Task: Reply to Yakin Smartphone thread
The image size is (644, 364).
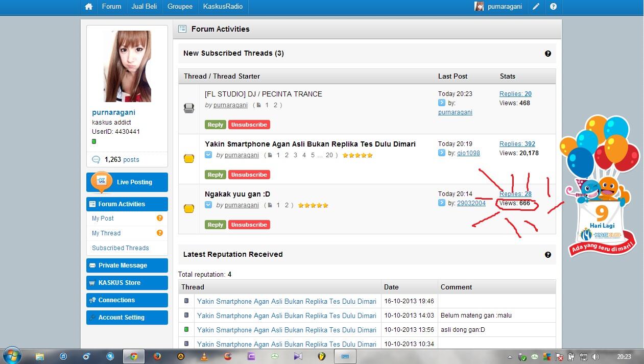Action: coord(216,175)
